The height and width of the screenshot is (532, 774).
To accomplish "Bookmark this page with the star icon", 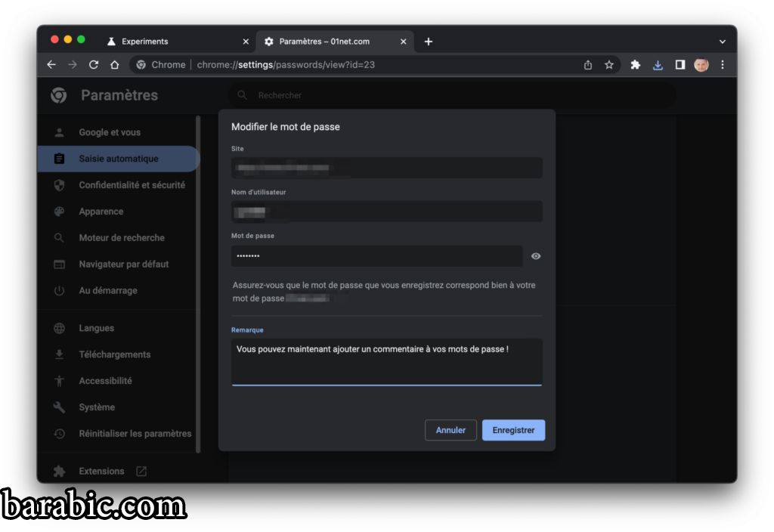I will [609, 65].
